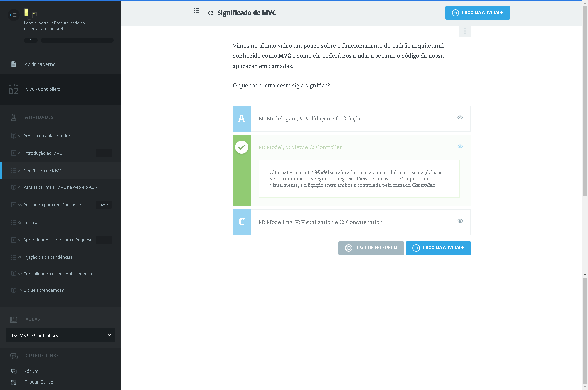Viewport: 588px width, 390px height.
Task: Click the green checkmark on correct answer
Action: click(242, 147)
